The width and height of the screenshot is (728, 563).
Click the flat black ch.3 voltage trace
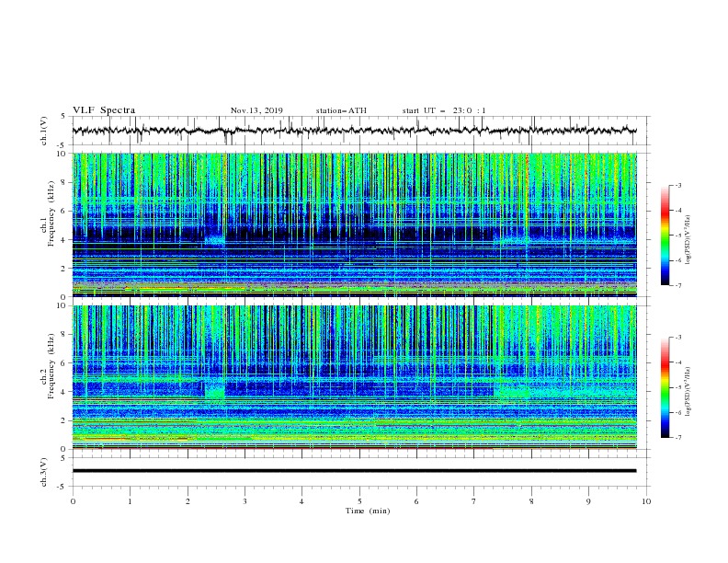(354, 471)
